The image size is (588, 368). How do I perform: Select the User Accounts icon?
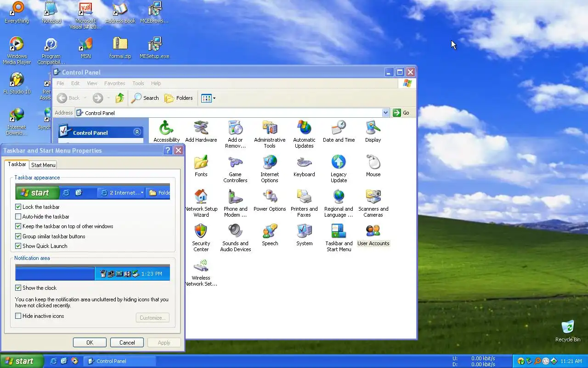(x=373, y=235)
